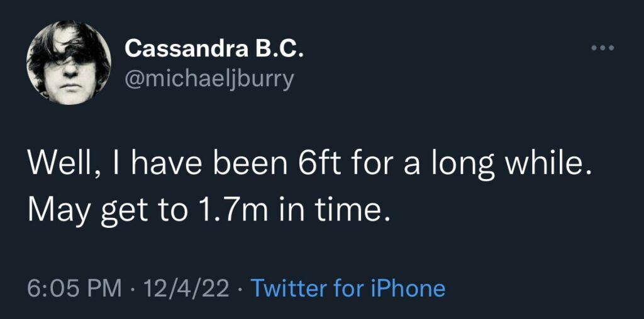Click the @michaeljburry handle
644x319 pixels.
click(209, 79)
